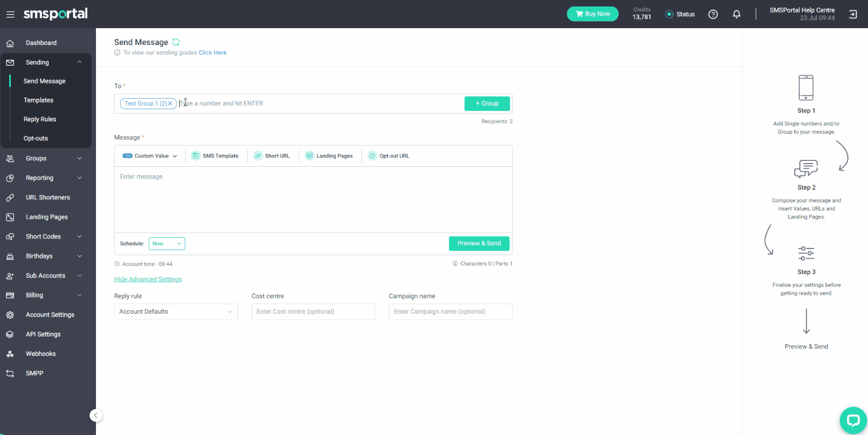Click the Enter message text area
This screenshot has height=435, width=868.
click(x=313, y=200)
